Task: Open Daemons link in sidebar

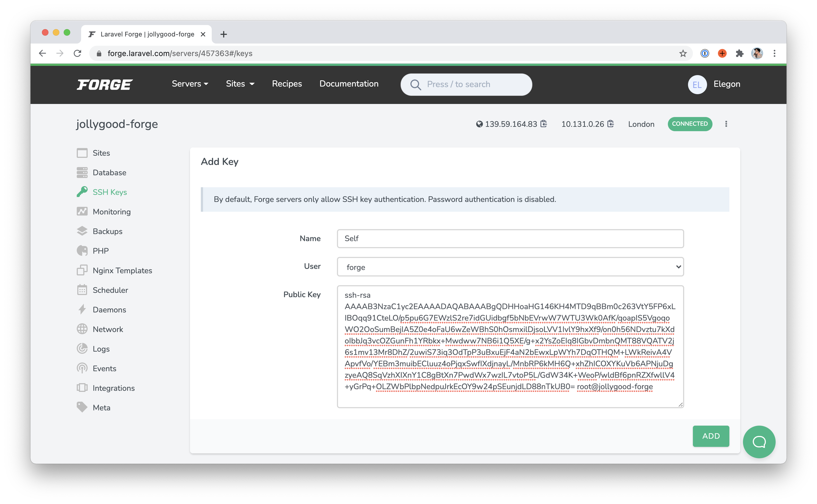Action: tap(109, 310)
